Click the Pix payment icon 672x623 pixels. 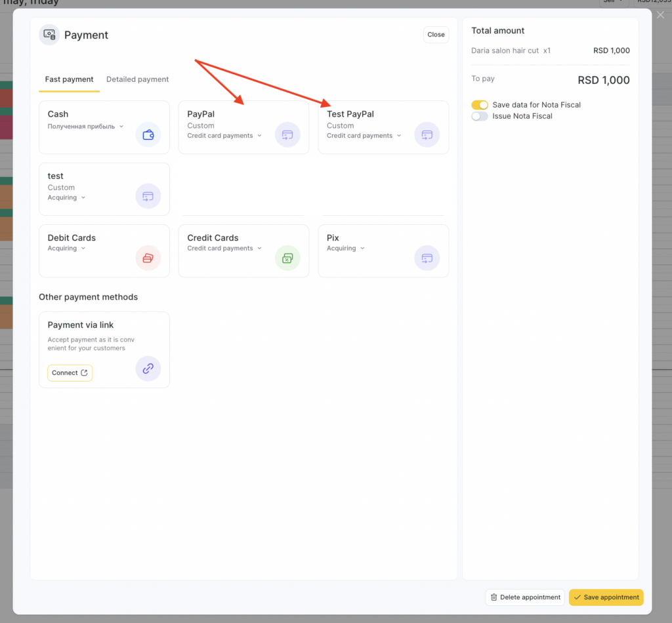click(x=427, y=258)
